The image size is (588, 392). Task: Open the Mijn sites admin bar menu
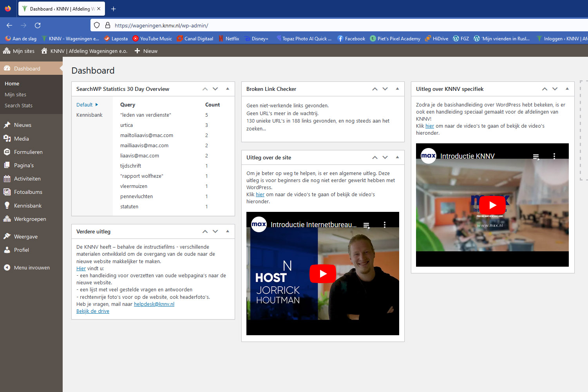(x=19, y=51)
